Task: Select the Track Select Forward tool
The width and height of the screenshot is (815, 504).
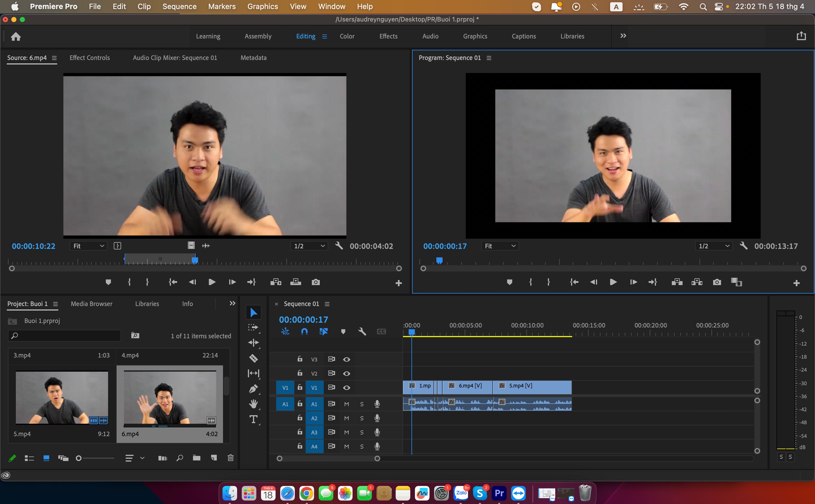Action: pyautogui.click(x=254, y=327)
